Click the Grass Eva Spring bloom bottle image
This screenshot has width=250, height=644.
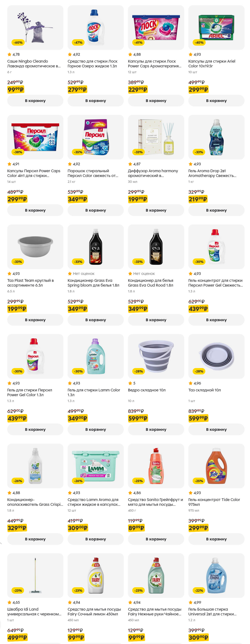(x=95, y=246)
